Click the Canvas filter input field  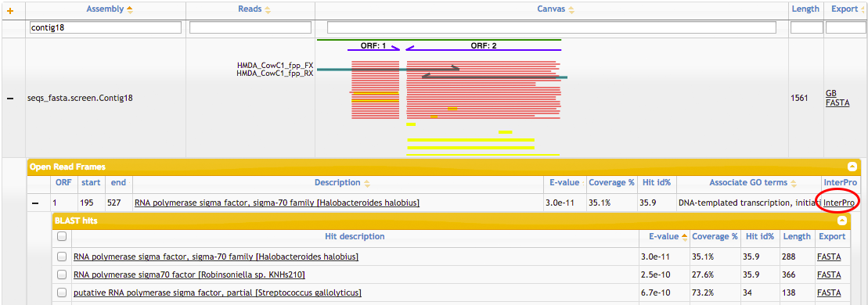click(551, 27)
